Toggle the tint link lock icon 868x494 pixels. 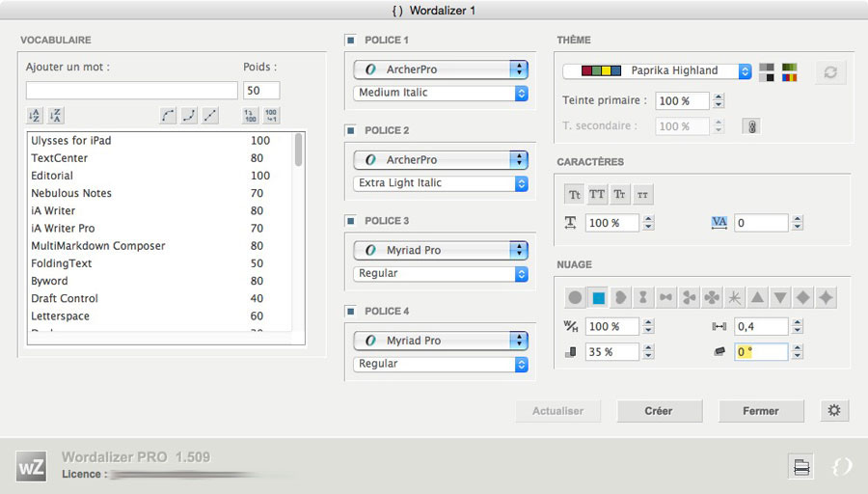click(x=751, y=126)
